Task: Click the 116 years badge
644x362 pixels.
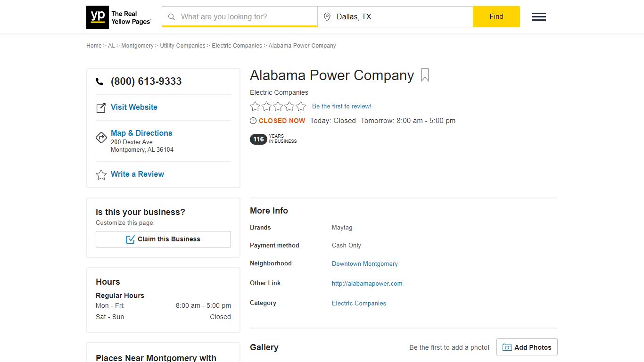Action: pos(258,139)
